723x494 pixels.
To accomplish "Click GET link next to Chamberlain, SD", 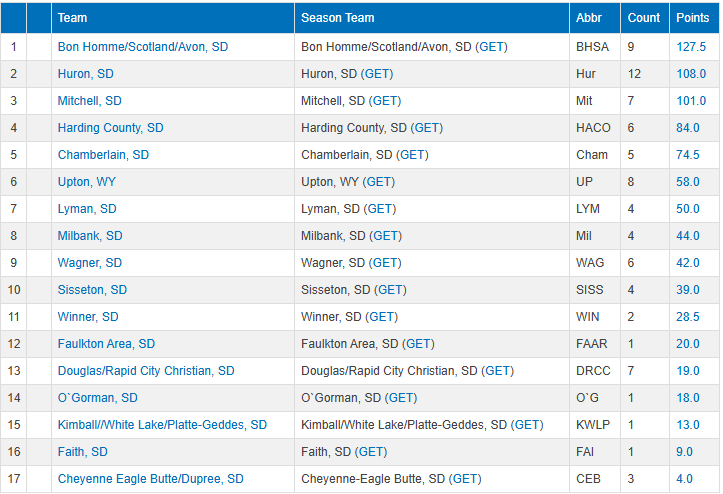I will point(413,155).
